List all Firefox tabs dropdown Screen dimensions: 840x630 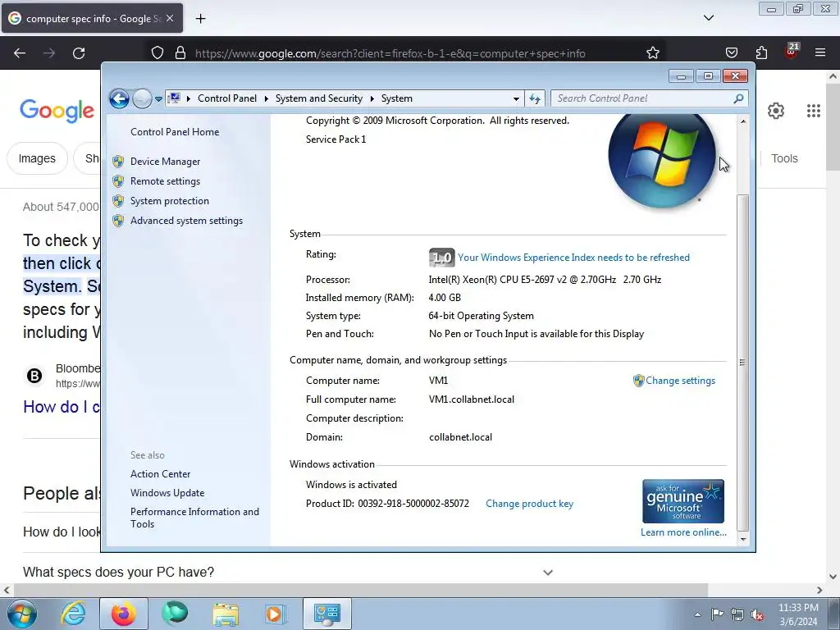[x=708, y=18]
